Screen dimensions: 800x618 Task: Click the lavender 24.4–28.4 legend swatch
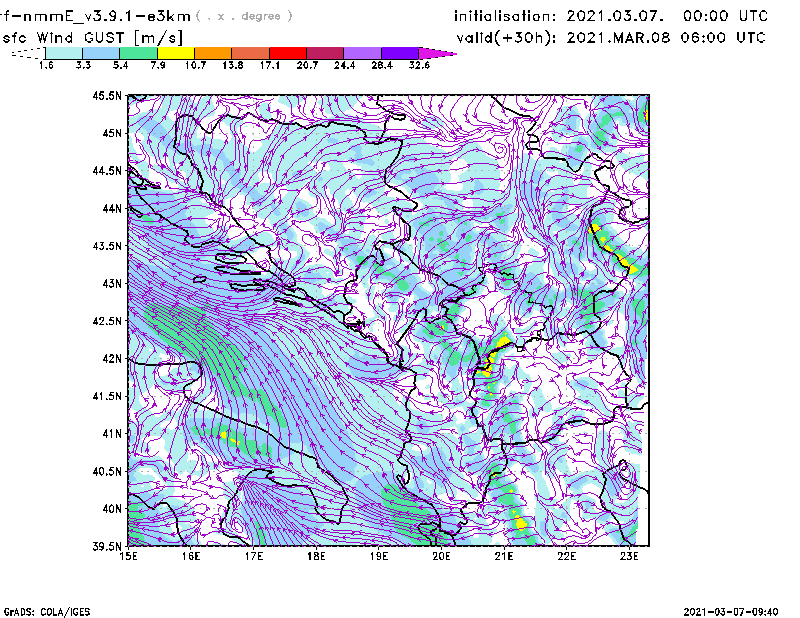pyautogui.click(x=363, y=53)
